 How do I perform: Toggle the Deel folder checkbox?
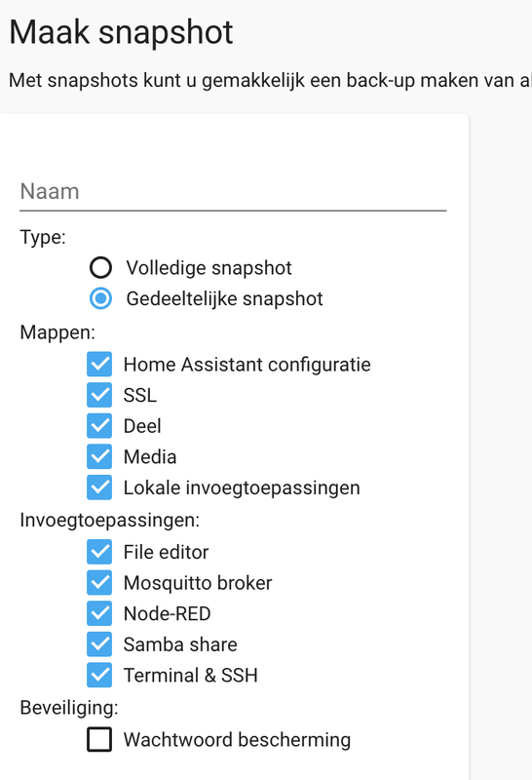pyautogui.click(x=99, y=426)
